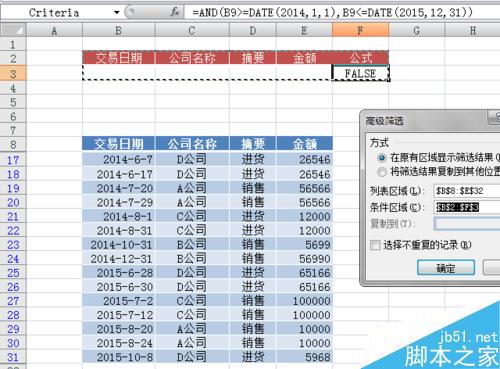Click B公司 cell in row 23
500x369 pixels.
(192, 244)
